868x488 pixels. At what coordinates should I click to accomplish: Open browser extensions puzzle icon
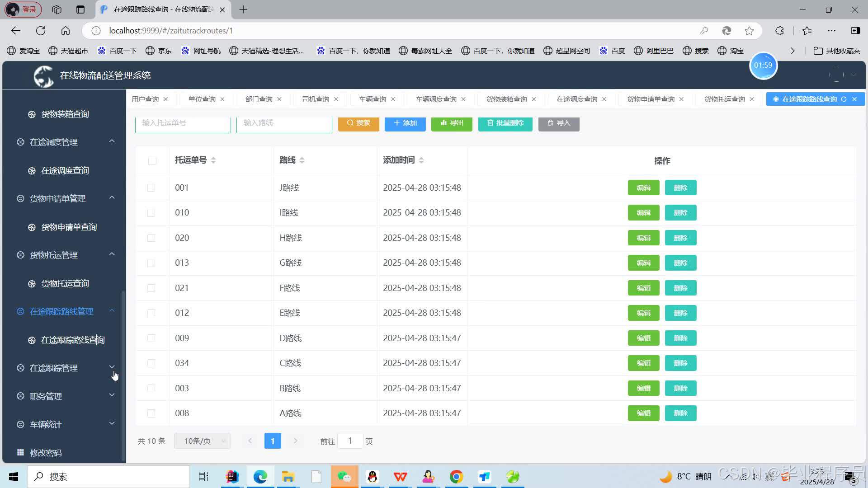point(779,31)
